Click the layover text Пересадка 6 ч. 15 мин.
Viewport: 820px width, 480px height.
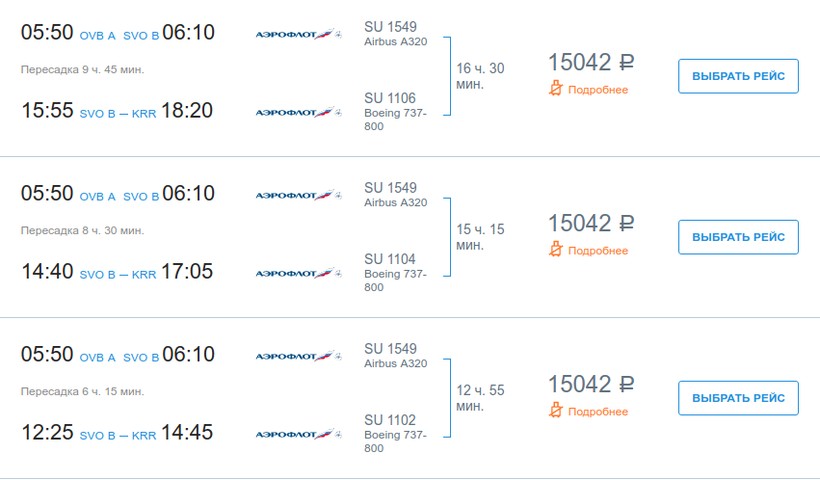pyautogui.click(x=82, y=391)
